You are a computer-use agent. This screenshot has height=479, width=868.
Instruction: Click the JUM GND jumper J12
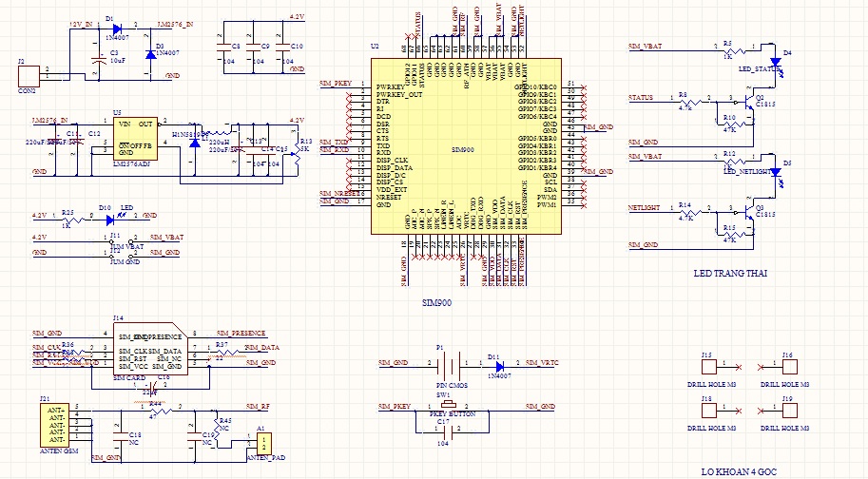(x=122, y=257)
